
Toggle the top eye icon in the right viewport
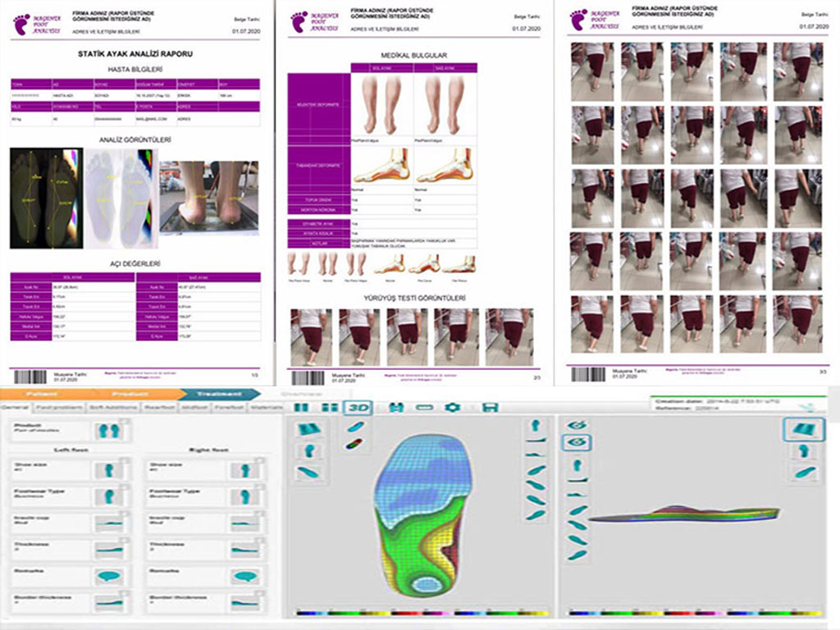(574, 425)
